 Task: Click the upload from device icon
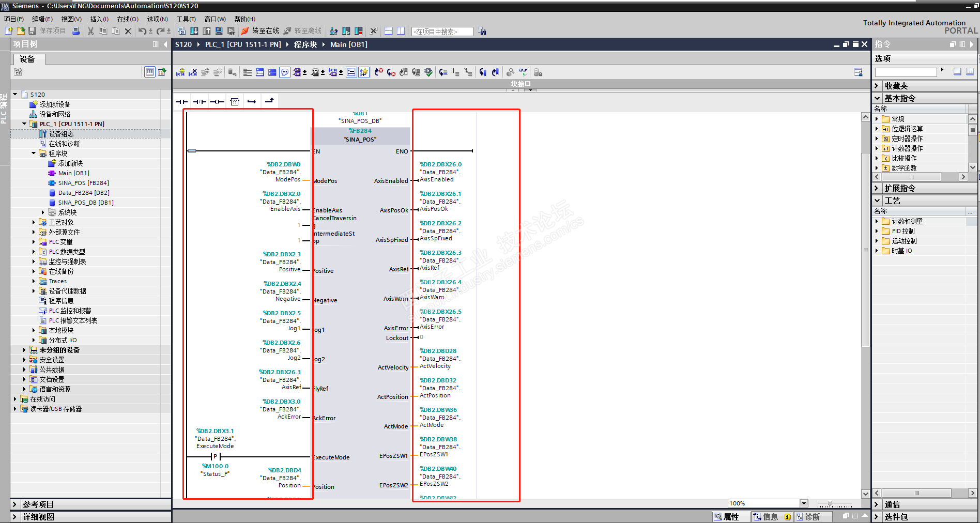point(207,31)
